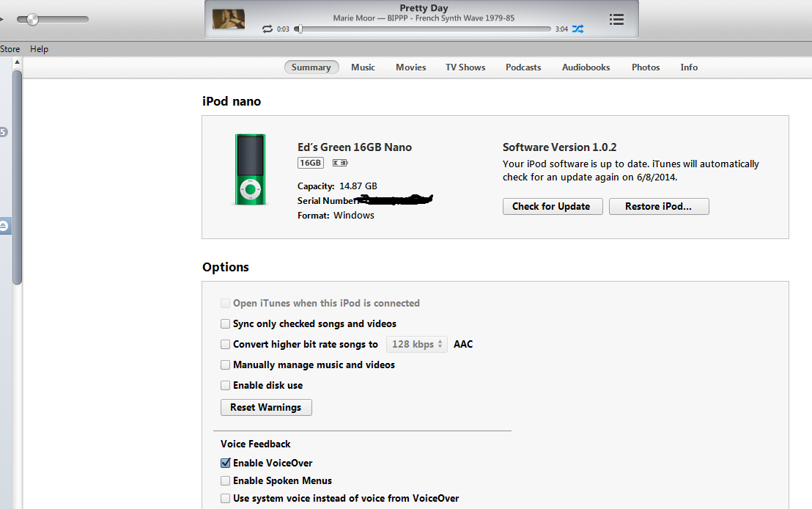Click the Check for Update button
The image size is (812, 509).
(553, 206)
